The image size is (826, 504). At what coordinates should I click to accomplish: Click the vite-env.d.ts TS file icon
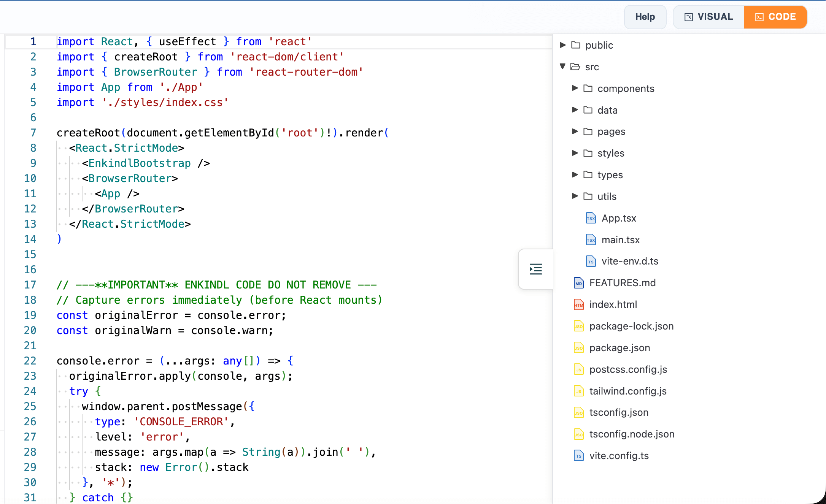(x=591, y=262)
